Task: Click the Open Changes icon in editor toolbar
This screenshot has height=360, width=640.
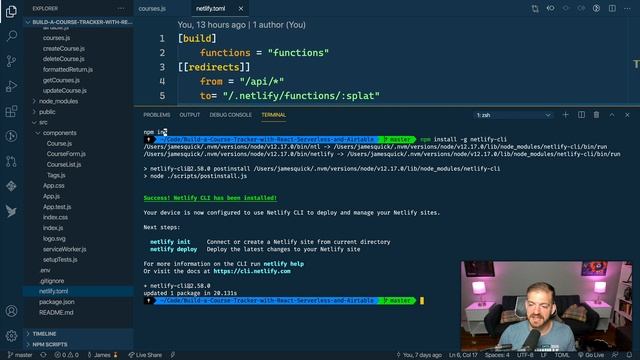Action: [535, 9]
